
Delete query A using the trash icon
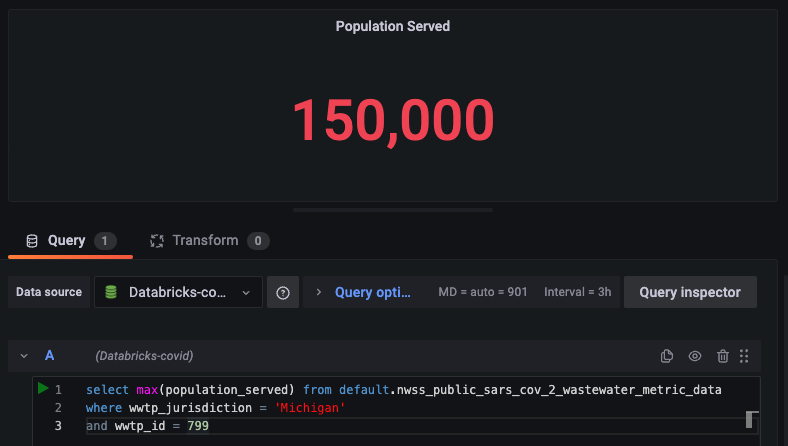[x=723, y=356]
